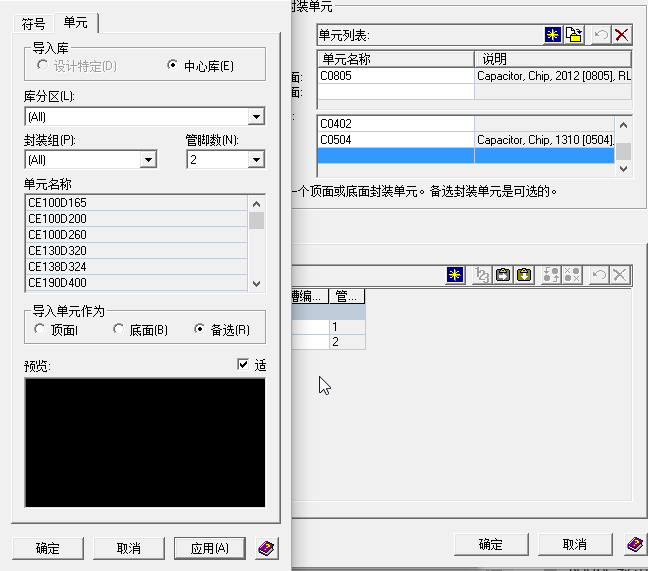
Task: Click pin number cell 1
Action: pyautogui.click(x=347, y=327)
